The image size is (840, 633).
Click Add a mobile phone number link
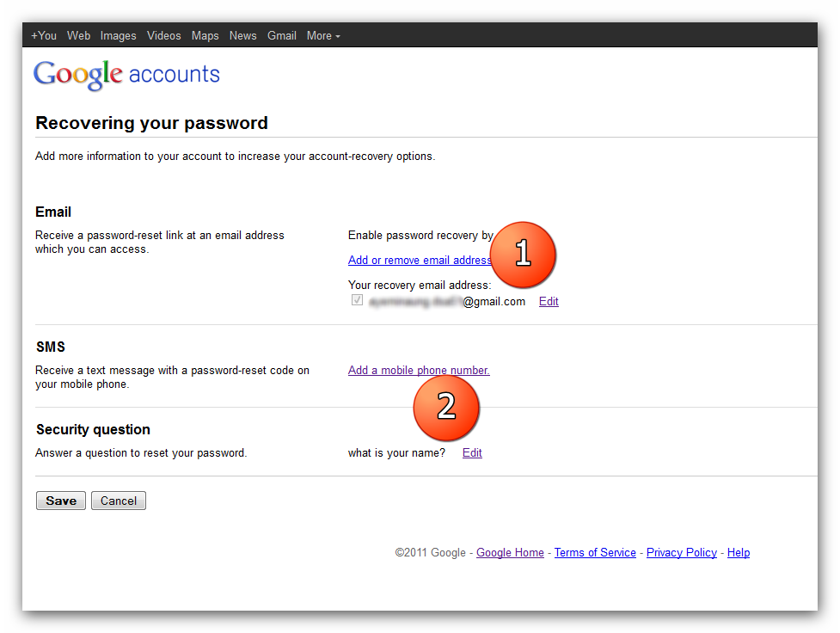(419, 371)
